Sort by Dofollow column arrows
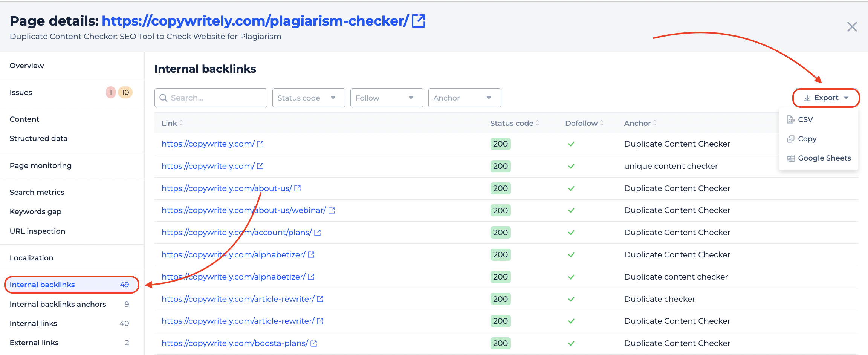The image size is (868, 355). tap(602, 123)
